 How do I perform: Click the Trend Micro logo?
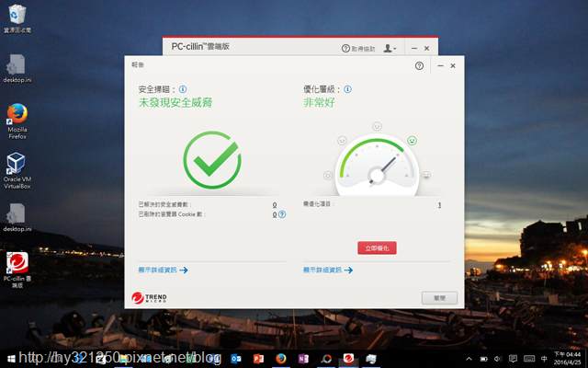tap(149, 298)
